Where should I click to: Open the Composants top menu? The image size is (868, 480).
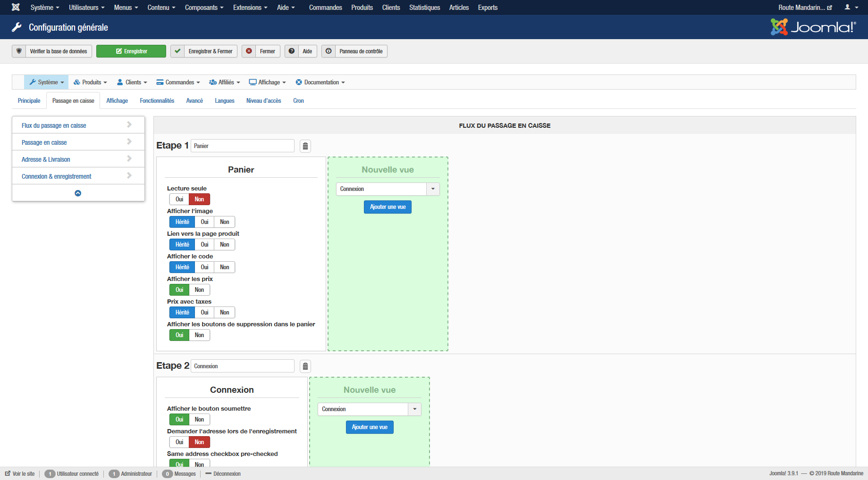point(204,7)
